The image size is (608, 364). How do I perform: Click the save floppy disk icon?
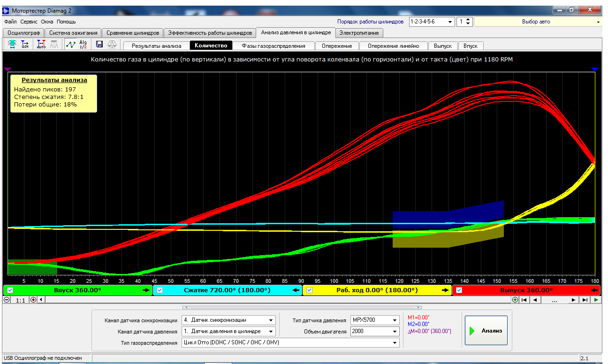pyautogui.click(x=99, y=45)
